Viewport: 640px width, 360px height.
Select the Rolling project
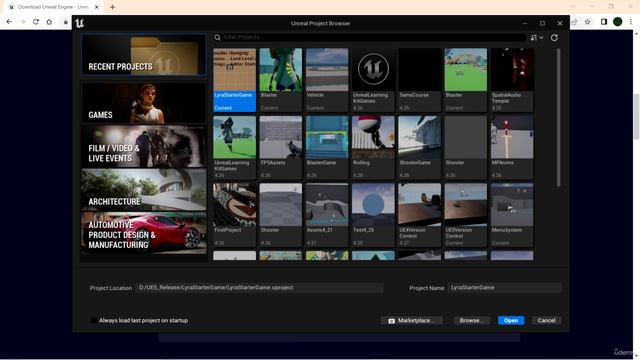[373, 147]
